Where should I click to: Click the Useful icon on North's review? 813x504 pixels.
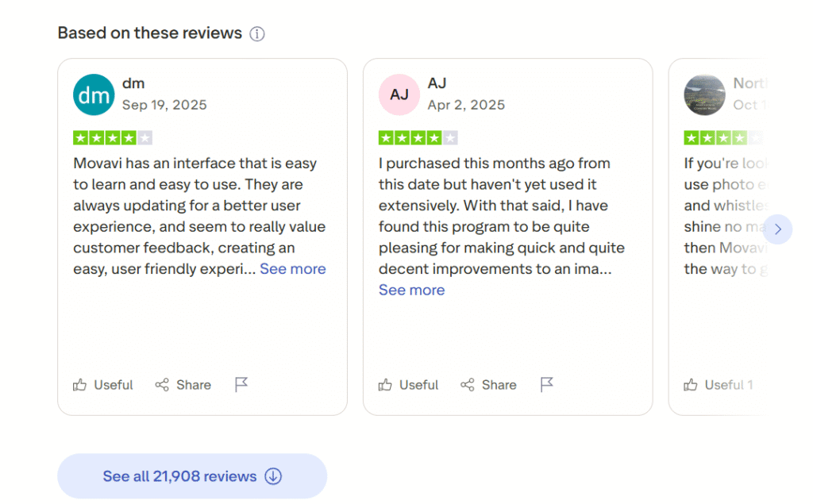tap(690, 384)
